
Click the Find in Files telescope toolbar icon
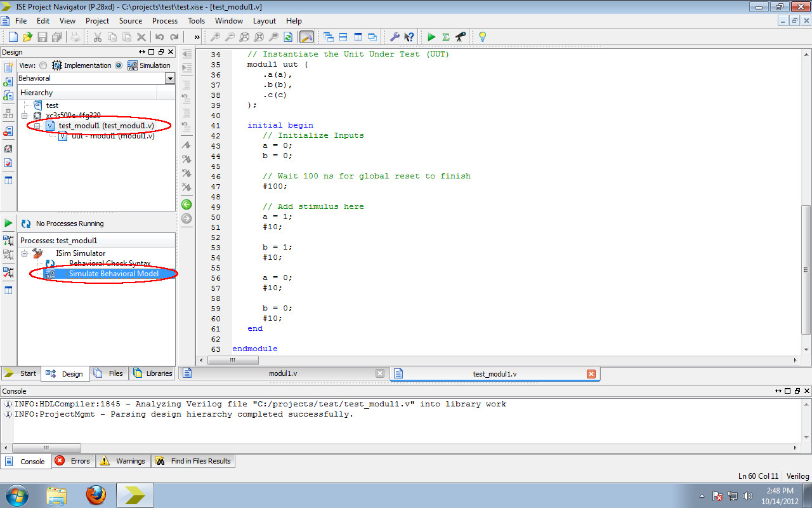[x=459, y=37]
